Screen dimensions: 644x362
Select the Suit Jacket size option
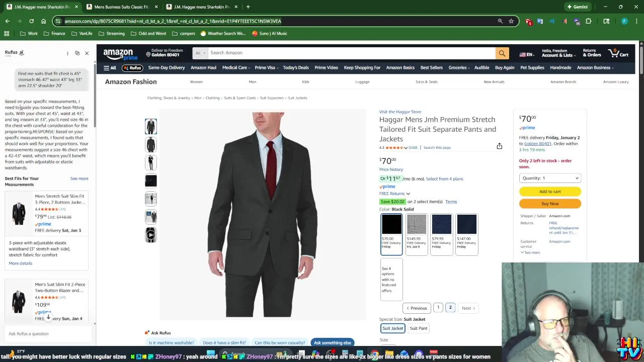(x=392, y=328)
